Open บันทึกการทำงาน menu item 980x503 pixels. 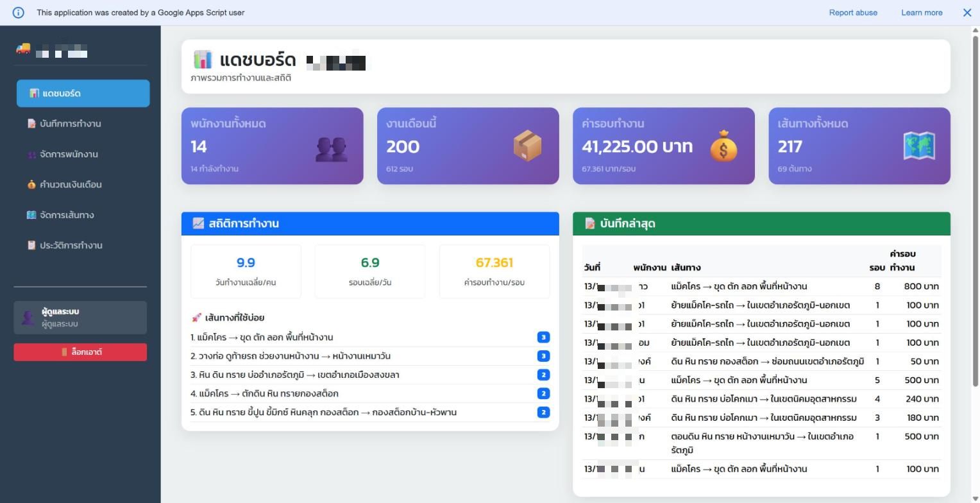pyautogui.click(x=83, y=123)
